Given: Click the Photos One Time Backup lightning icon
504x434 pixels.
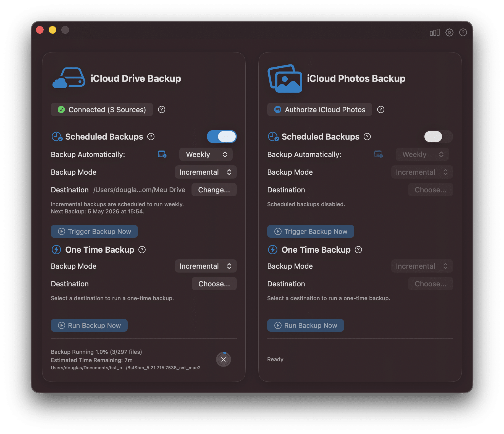Looking at the screenshot, I should pyautogui.click(x=273, y=250).
